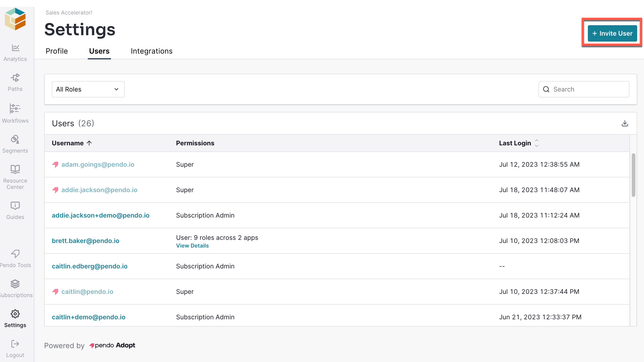Expand the All Roles dropdown
Viewport: 644px width, 362px height.
[88, 89]
